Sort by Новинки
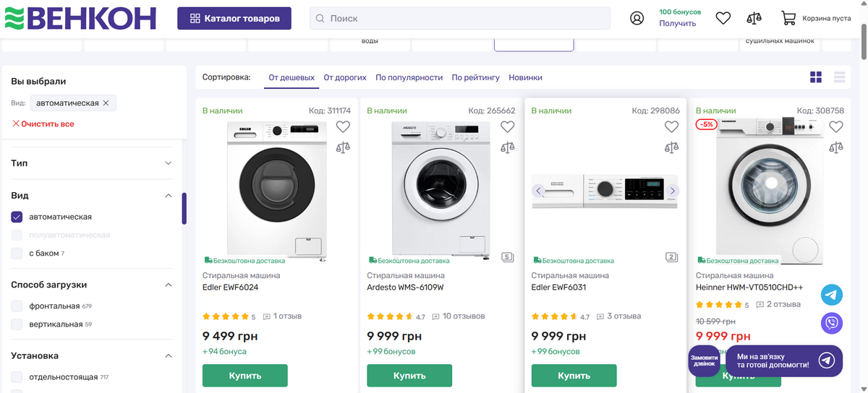This screenshot has width=868, height=393. point(525,77)
